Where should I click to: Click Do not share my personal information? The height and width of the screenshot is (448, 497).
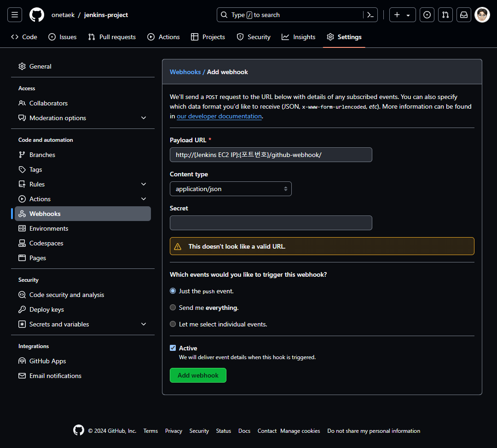pyautogui.click(x=374, y=431)
